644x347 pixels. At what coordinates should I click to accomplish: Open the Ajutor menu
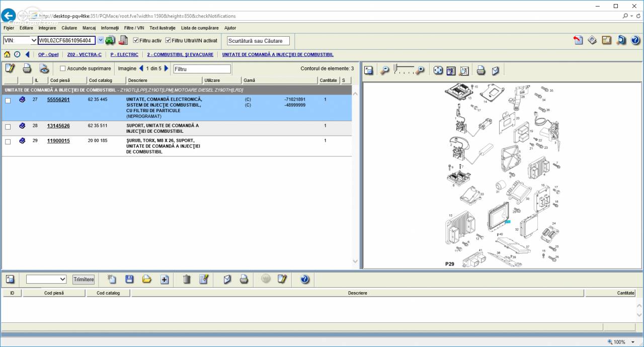[x=230, y=28]
